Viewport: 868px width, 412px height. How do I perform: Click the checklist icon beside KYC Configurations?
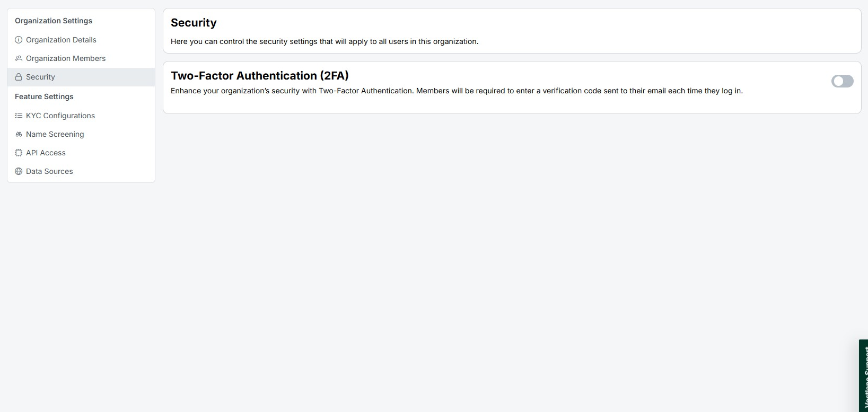(x=19, y=116)
